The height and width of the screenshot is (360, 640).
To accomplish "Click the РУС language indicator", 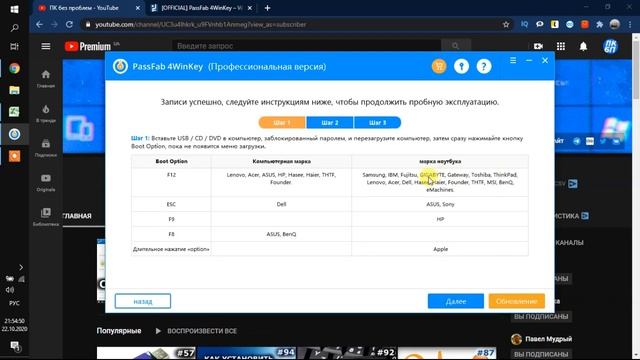I will coord(14,303).
